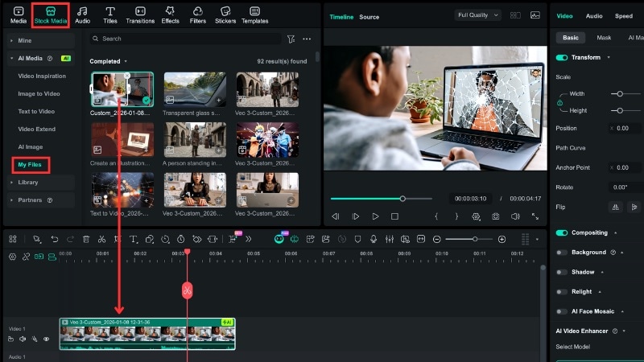Expand the AI Video Enhancer options

point(624,331)
